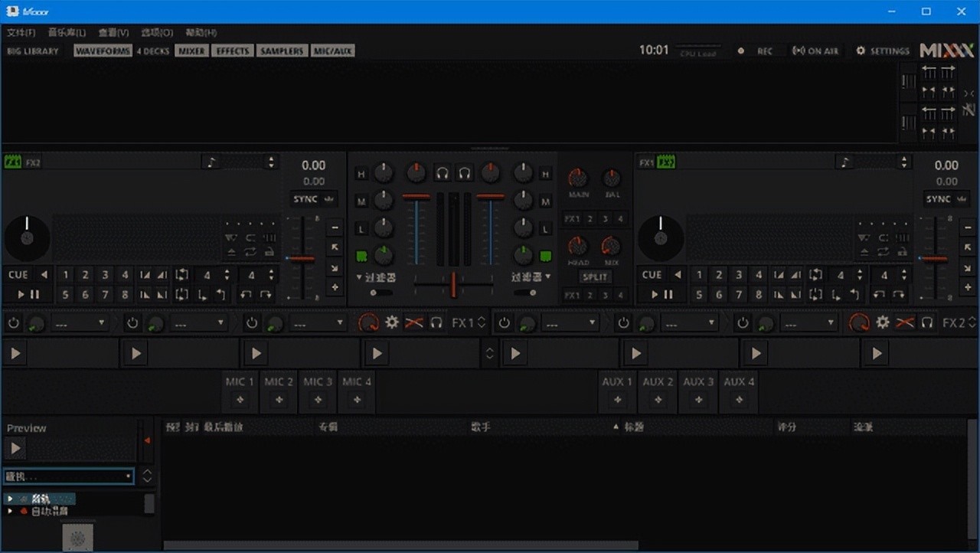Image resolution: width=980 pixels, height=553 pixels.
Task: Click the ON AIR broadcast button
Action: point(815,51)
